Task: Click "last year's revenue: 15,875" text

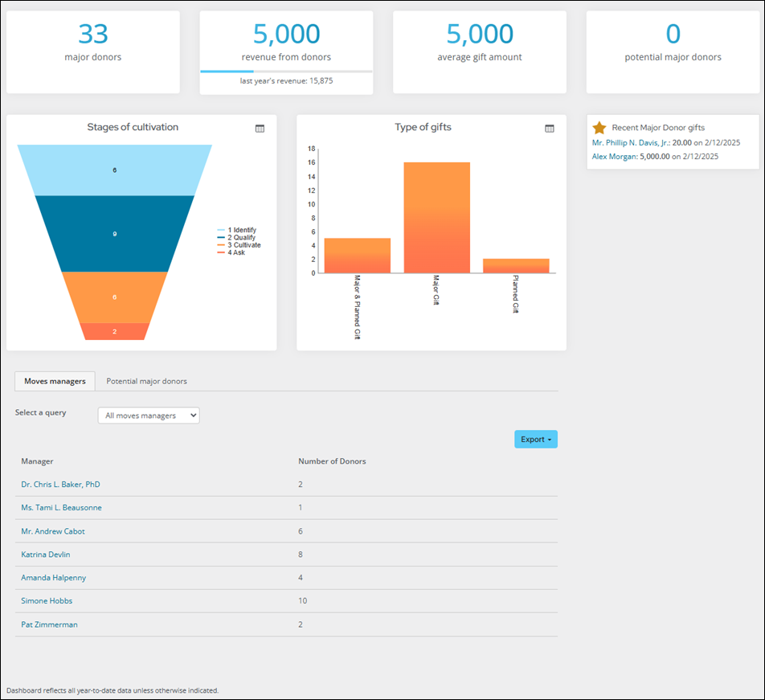Action: (x=286, y=81)
